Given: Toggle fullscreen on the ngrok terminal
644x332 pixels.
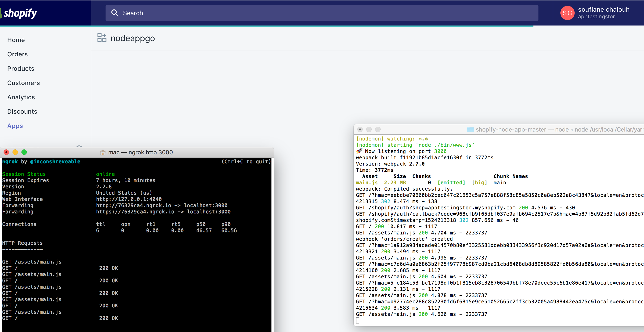Looking at the screenshot, I should pyautogui.click(x=24, y=152).
